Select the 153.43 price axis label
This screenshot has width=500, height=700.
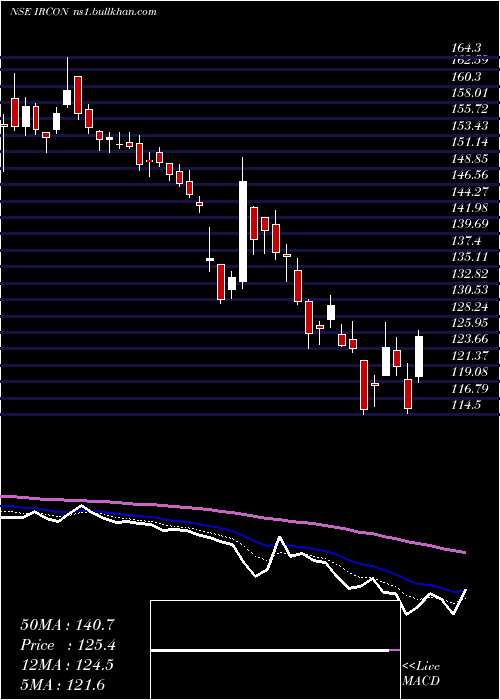pos(470,126)
